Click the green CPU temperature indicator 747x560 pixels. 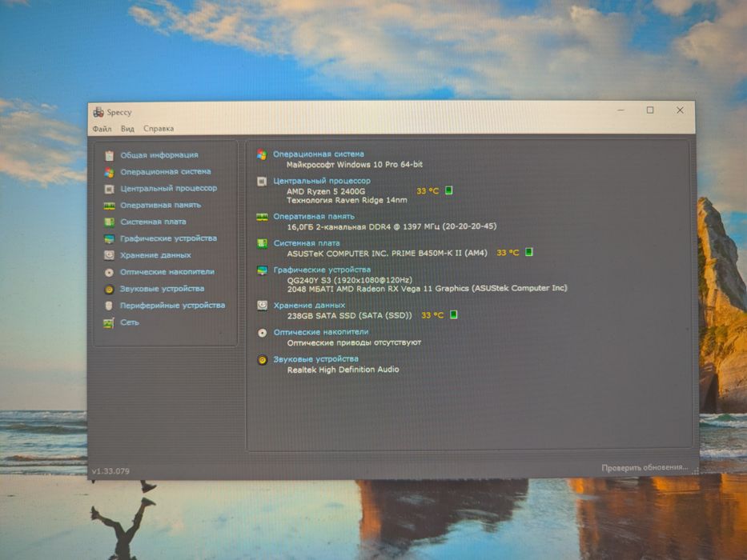pyautogui.click(x=448, y=190)
